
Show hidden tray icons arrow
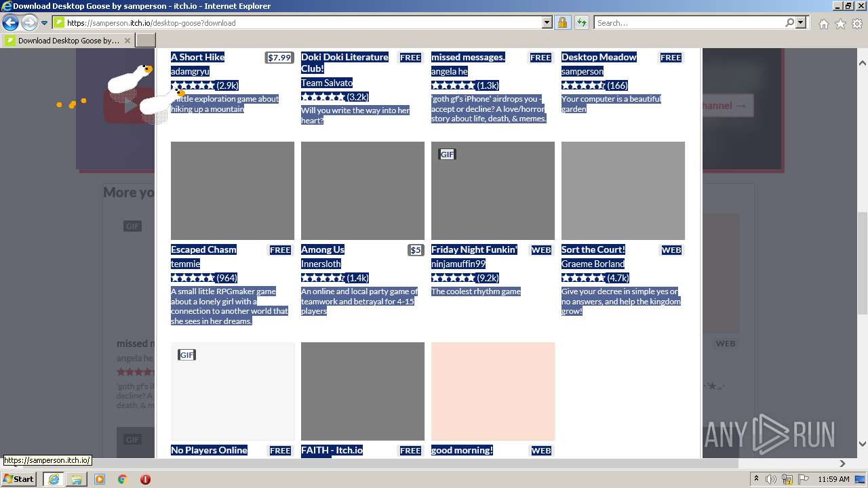click(x=757, y=479)
